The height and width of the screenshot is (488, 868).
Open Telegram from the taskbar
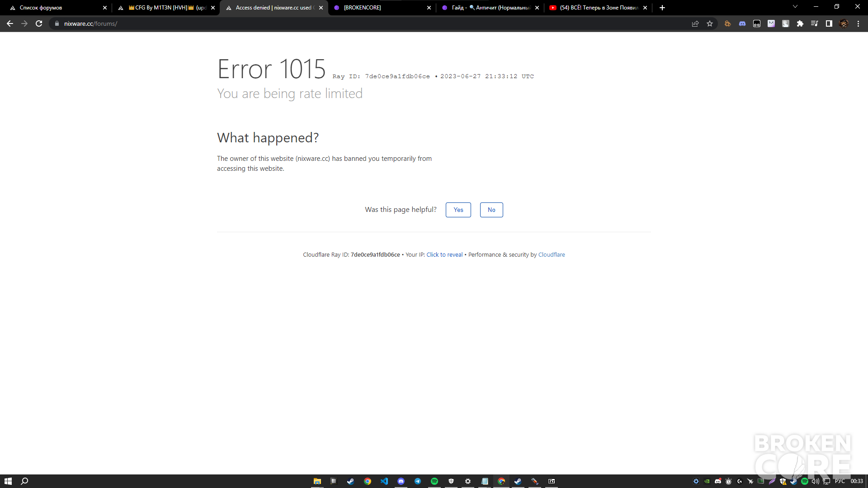coord(418,481)
